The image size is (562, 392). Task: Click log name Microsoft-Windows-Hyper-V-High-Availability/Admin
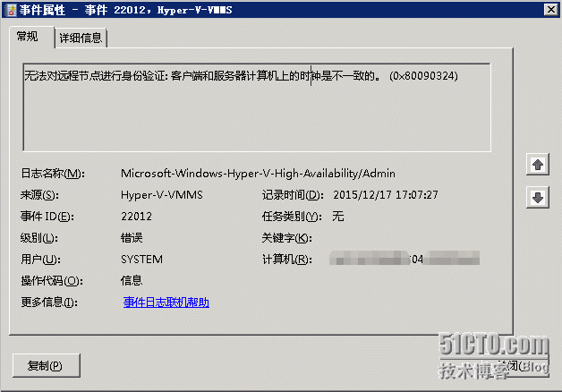(x=258, y=174)
